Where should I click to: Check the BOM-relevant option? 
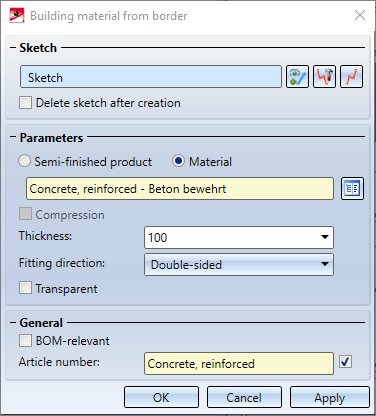tap(25, 341)
